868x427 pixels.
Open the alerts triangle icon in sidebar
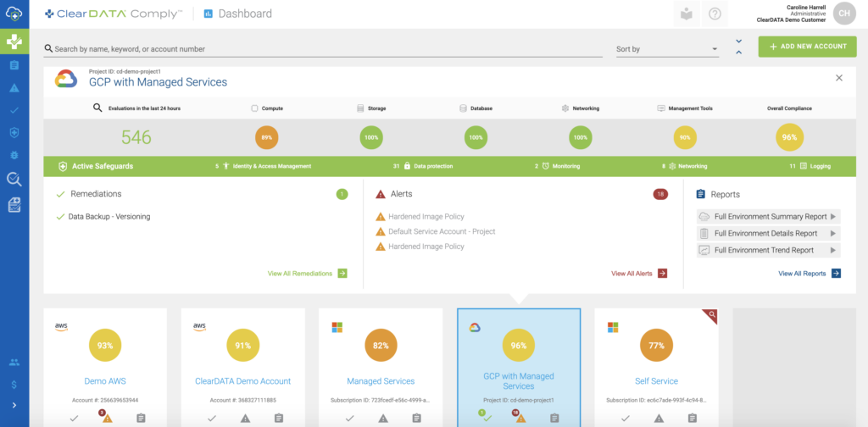pyautogui.click(x=14, y=88)
